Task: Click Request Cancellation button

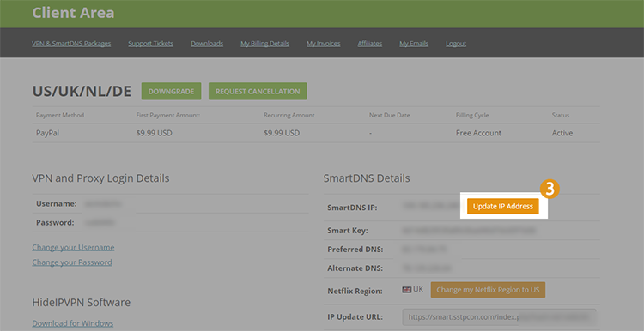Action: [258, 91]
